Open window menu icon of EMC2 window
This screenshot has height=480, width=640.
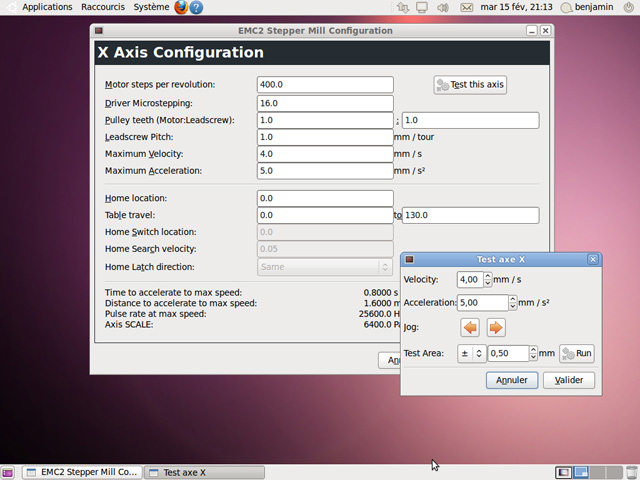(99, 31)
